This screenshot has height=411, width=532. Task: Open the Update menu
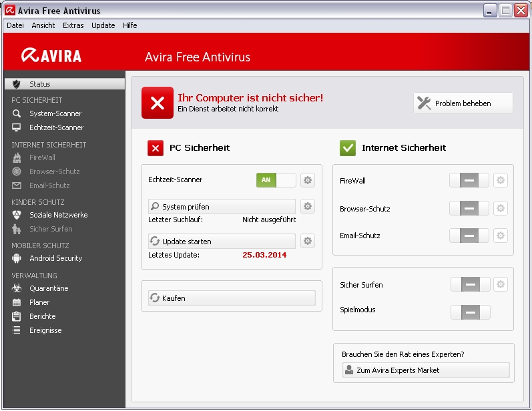pyautogui.click(x=103, y=25)
